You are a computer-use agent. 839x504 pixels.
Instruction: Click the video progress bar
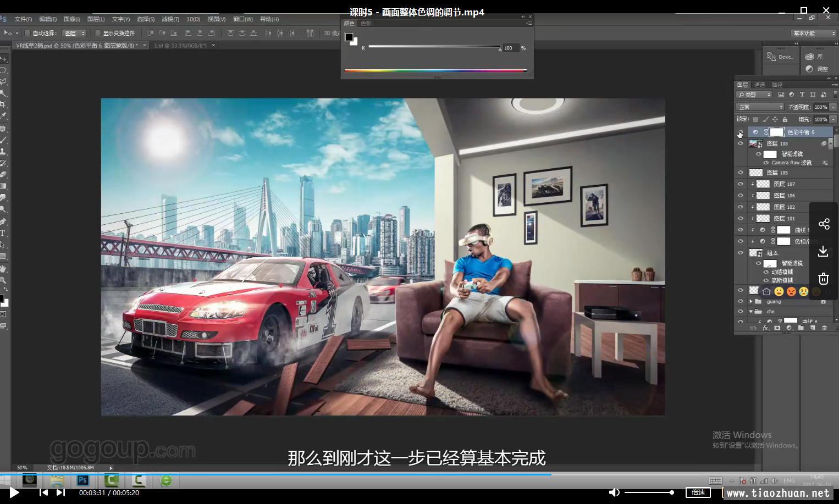click(x=419, y=474)
